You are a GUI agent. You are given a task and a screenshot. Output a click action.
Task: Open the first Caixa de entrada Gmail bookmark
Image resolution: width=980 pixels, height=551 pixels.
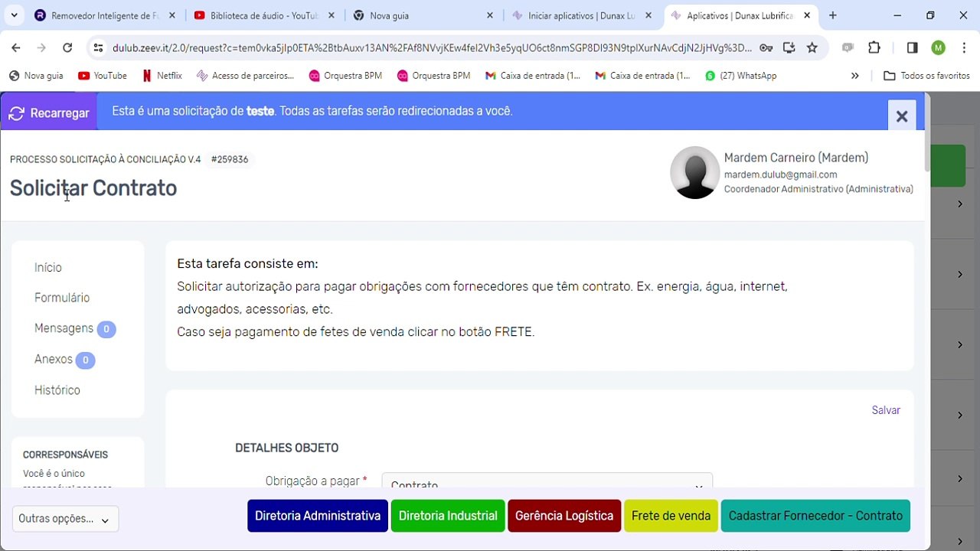[x=533, y=76]
